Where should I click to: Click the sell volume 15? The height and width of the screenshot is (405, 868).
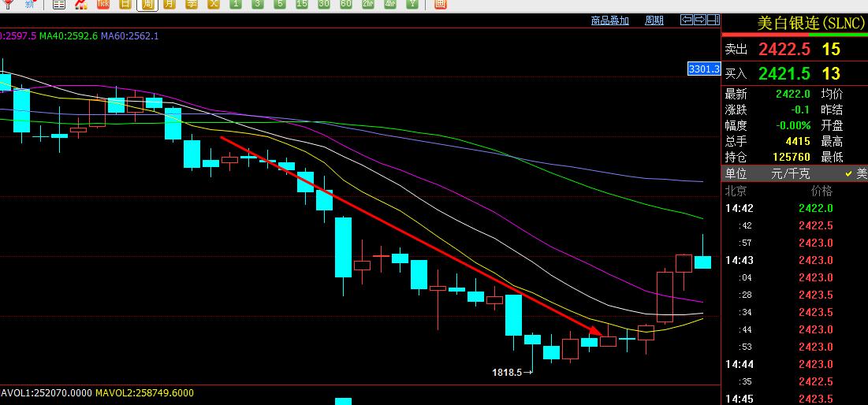click(831, 49)
